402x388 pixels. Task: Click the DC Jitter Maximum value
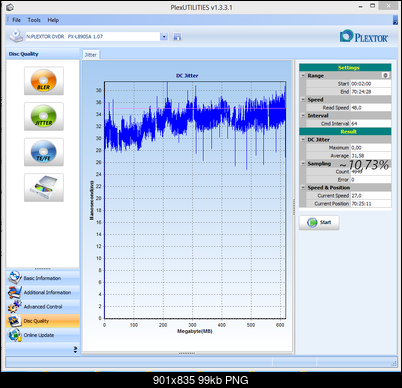coord(371,148)
